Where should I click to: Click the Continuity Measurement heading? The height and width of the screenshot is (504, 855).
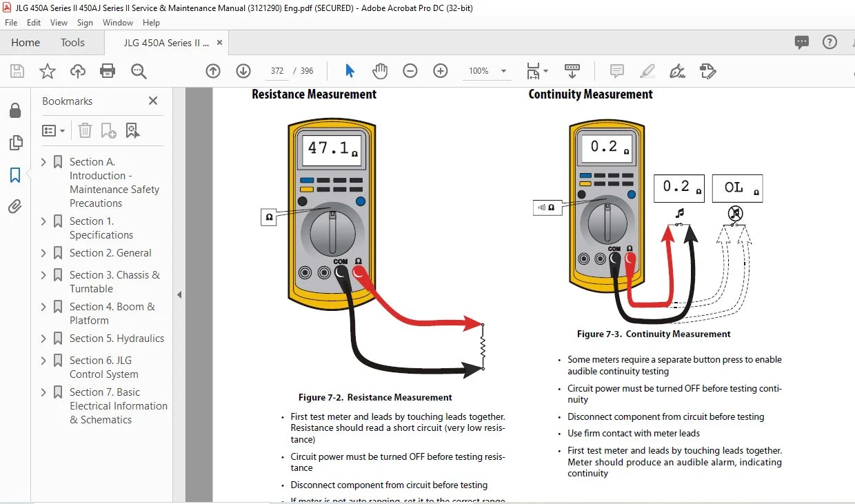(590, 94)
